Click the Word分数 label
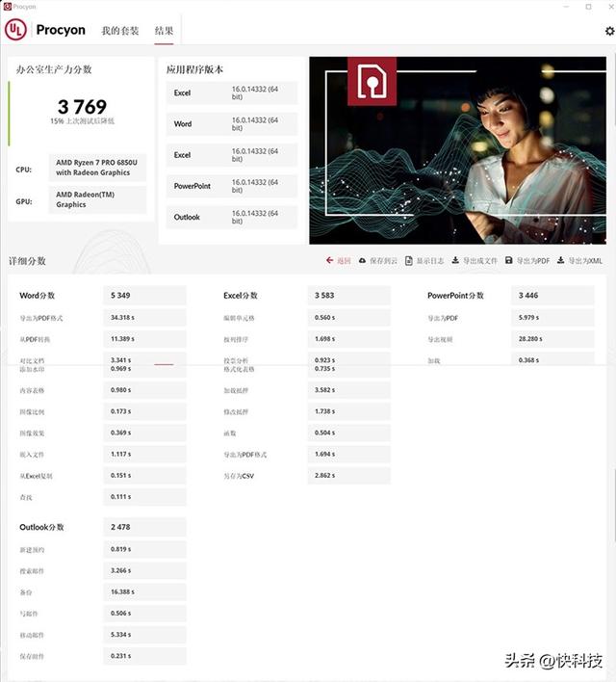 [x=37, y=296]
